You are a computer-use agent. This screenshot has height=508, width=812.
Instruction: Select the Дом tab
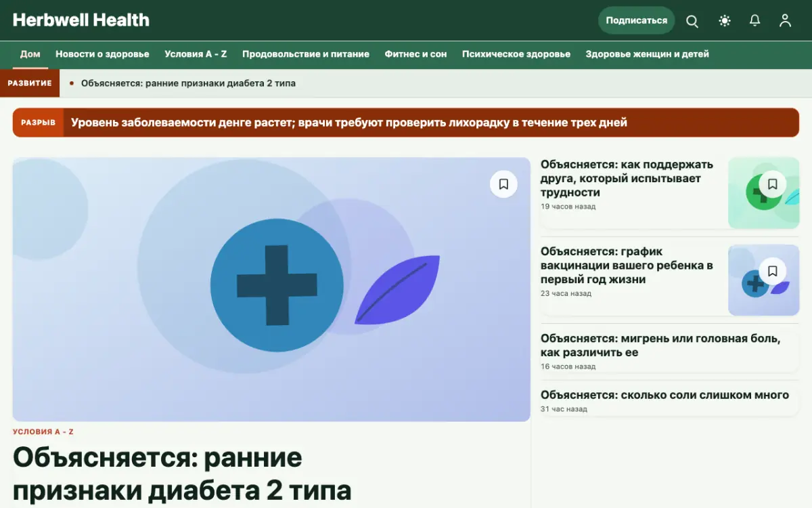click(30, 54)
